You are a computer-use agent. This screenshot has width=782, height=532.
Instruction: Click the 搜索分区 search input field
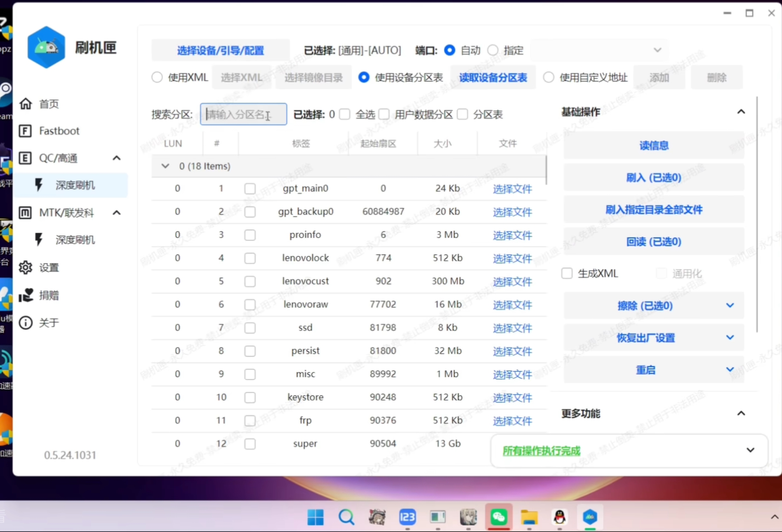point(243,114)
